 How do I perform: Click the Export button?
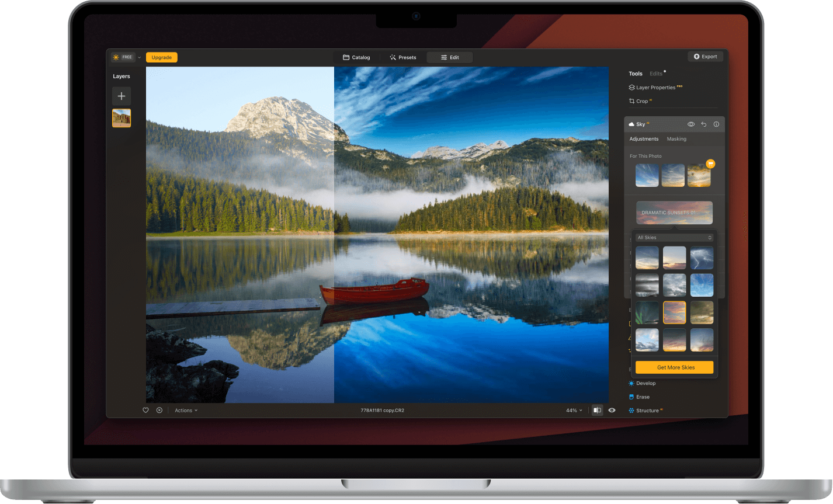click(x=706, y=57)
